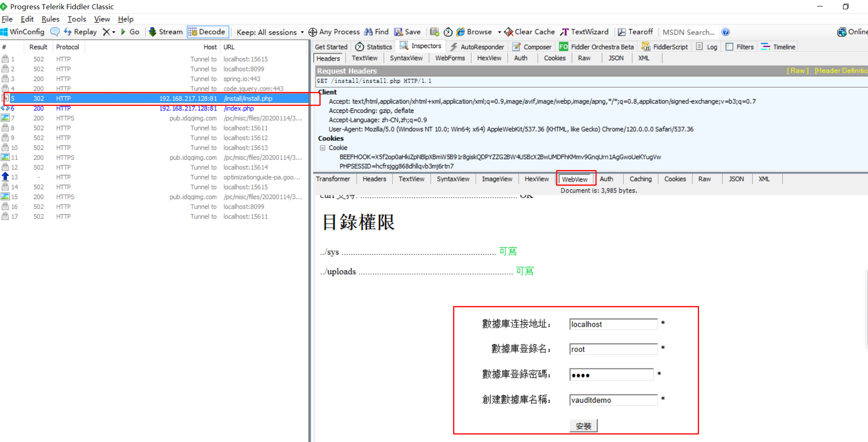
Task: Select request WebForms inspector tab
Action: pyautogui.click(x=450, y=58)
